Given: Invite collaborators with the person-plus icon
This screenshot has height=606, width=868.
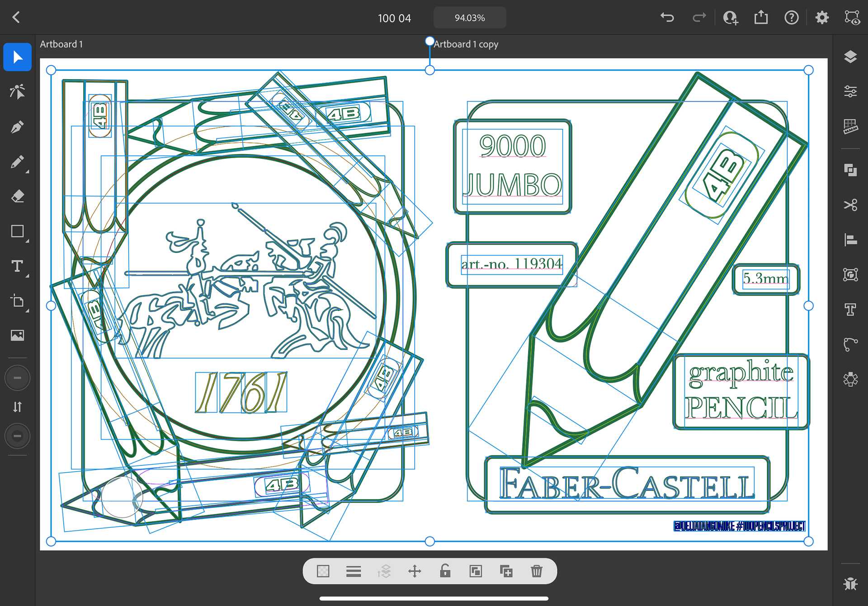Looking at the screenshot, I should [730, 18].
